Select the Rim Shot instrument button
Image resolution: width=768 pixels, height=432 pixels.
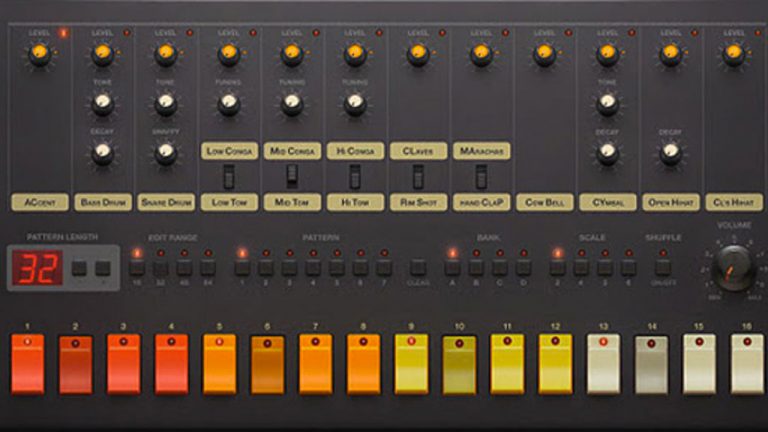pyautogui.click(x=418, y=202)
